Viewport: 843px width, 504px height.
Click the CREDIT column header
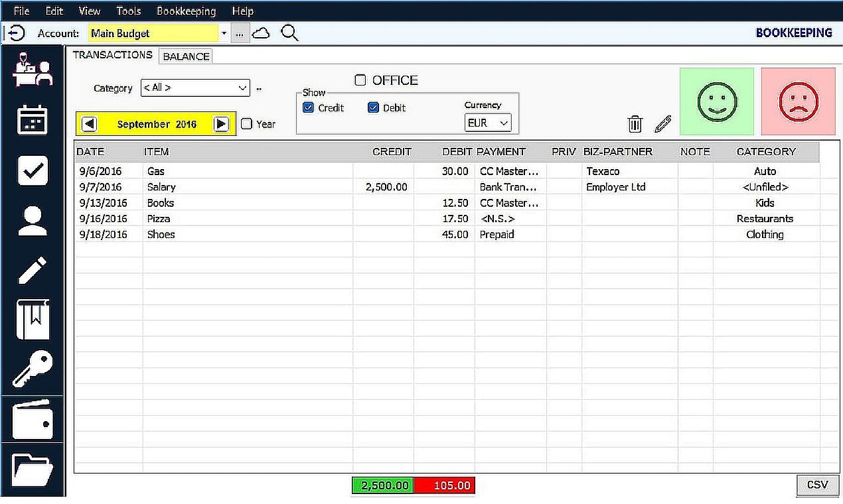[x=392, y=152]
